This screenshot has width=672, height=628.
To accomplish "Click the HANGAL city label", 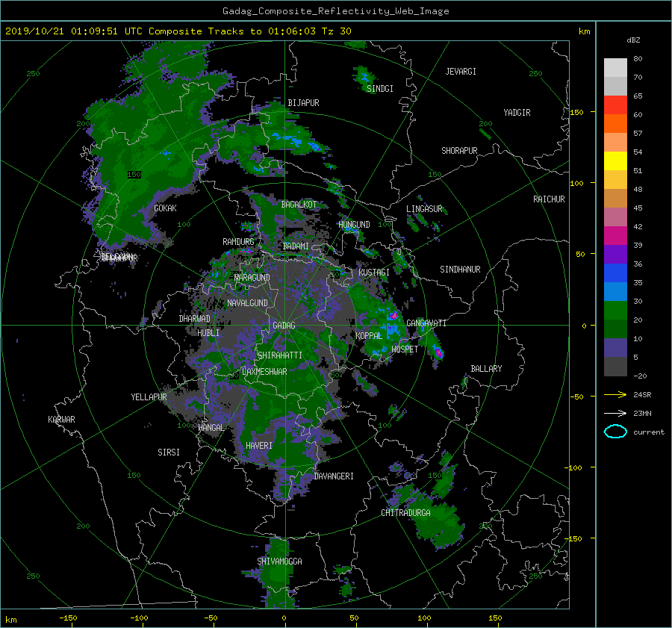I will (211, 427).
